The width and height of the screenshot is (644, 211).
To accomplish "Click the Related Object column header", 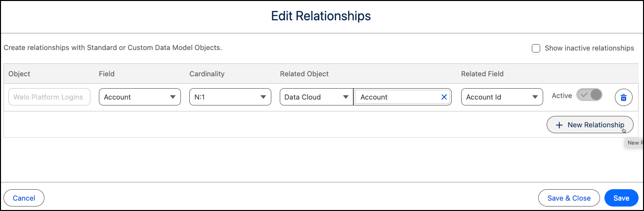I will (304, 74).
